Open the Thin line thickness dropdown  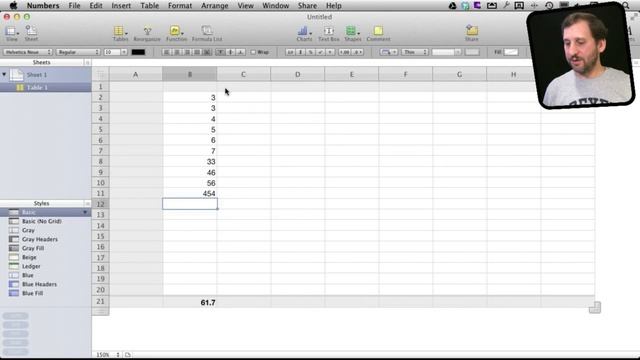point(415,52)
